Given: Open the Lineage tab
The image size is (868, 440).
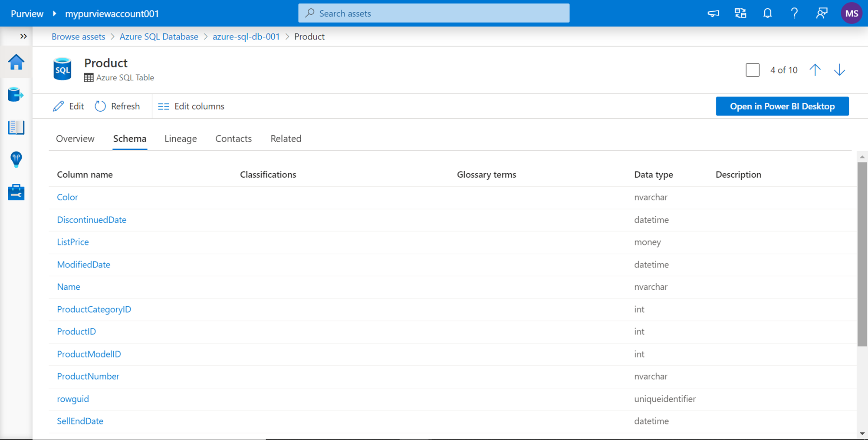Looking at the screenshot, I should tap(181, 139).
